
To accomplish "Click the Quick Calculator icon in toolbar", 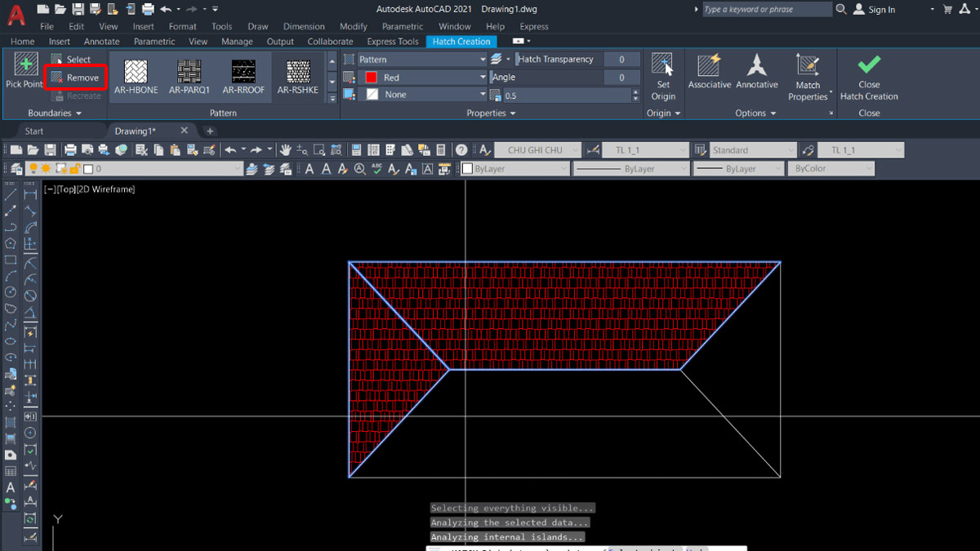I will (x=440, y=150).
